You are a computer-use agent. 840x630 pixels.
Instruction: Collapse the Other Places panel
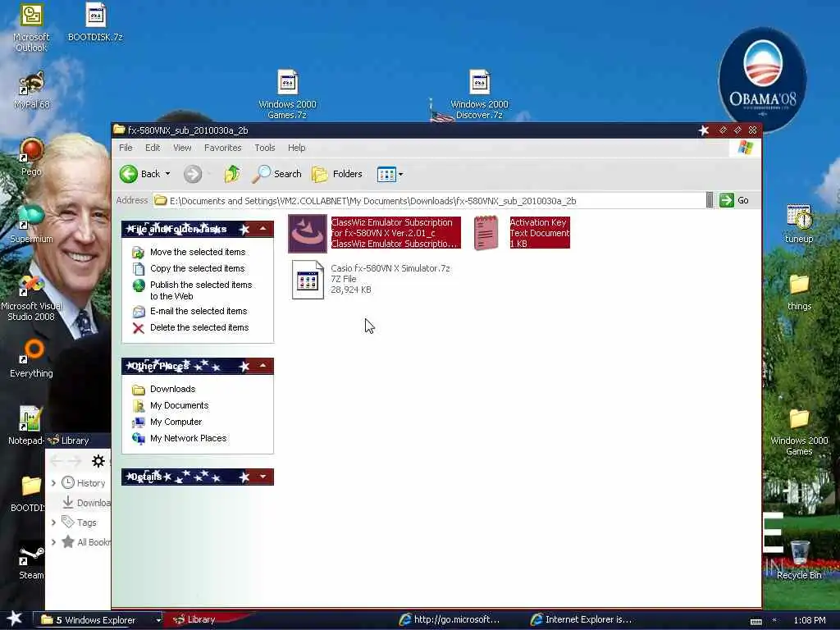[262, 366]
